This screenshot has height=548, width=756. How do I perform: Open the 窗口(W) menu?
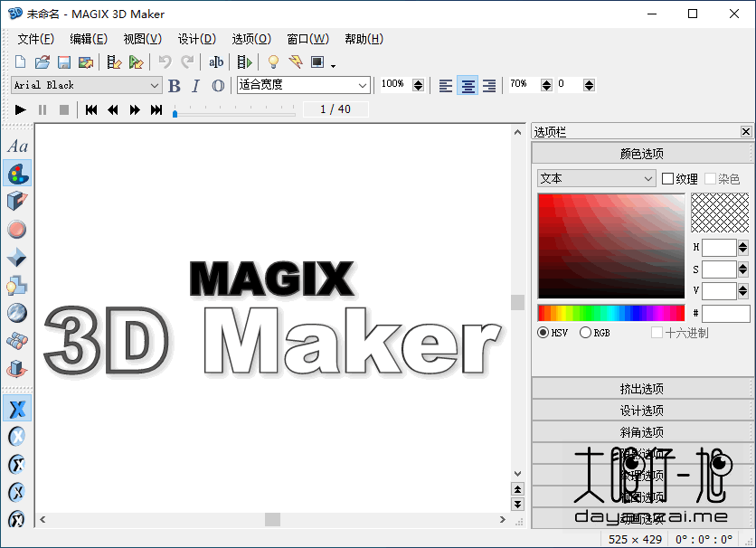pos(308,39)
